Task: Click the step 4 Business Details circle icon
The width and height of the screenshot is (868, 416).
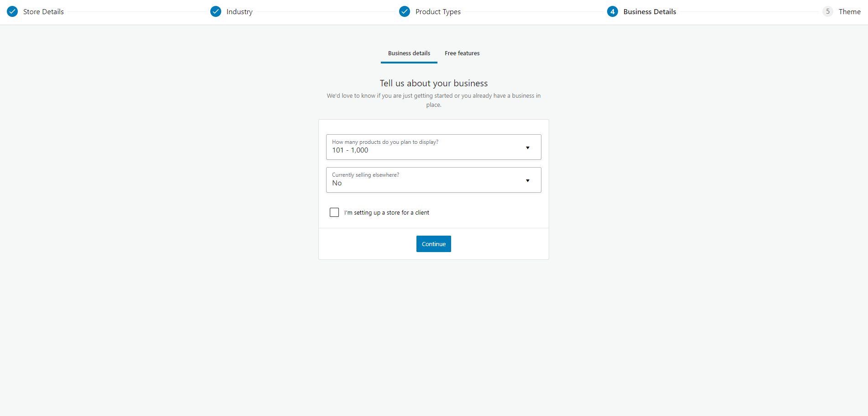Action: click(613, 11)
